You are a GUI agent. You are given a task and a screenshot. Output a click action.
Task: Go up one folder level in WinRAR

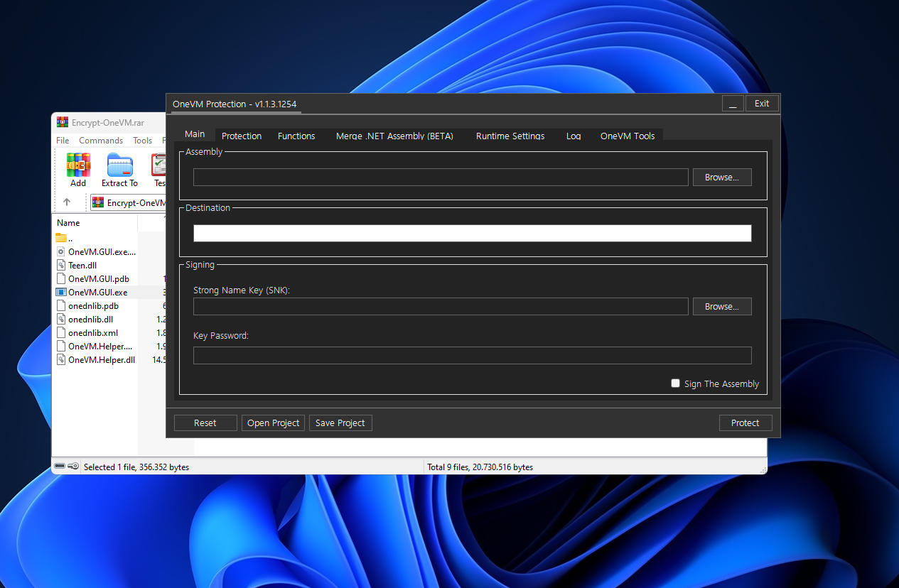[x=67, y=202]
